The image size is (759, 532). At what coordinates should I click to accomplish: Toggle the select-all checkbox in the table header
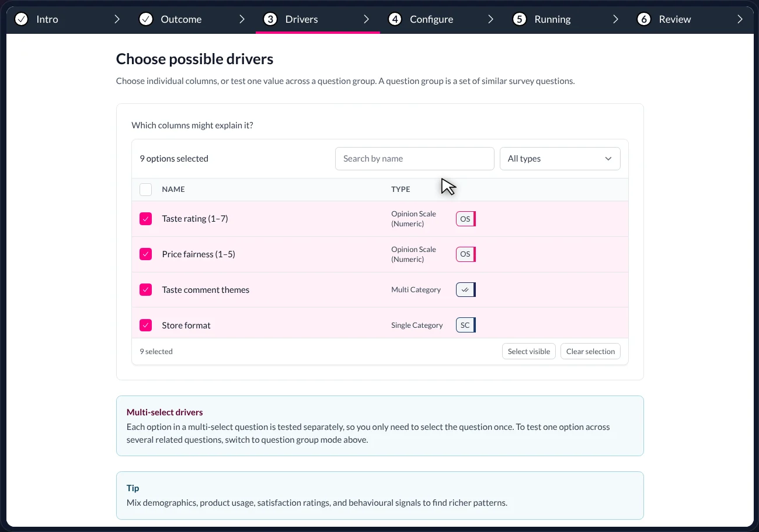[x=146, y=190]
